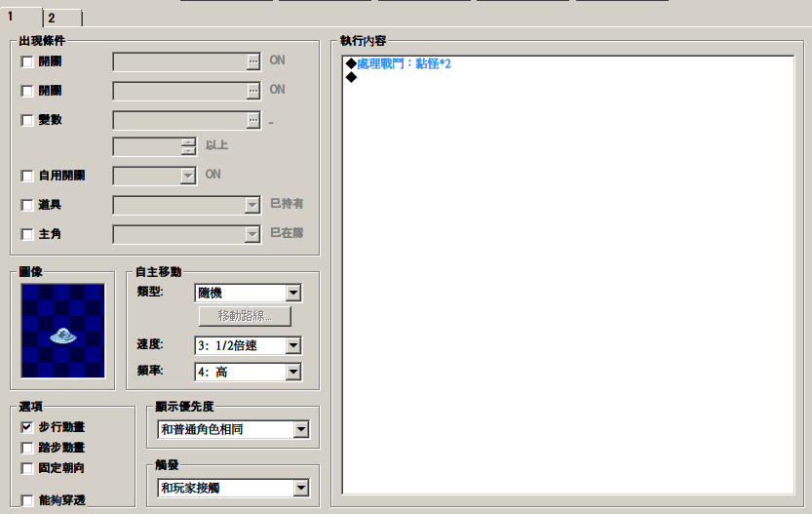Screen dimensions: 812x514
Task: Enable the 主角 condition checkbox
Action: tap(27, 234)
